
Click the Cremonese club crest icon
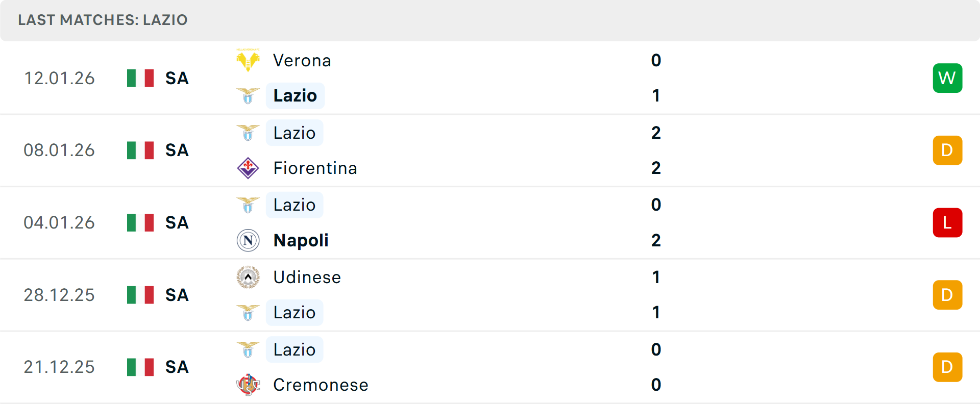(x=248, y=385)
